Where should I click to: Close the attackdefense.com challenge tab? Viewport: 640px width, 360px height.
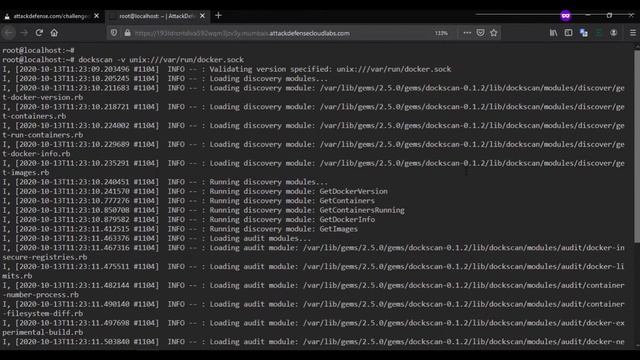pyautogui.click(x=96, y=16)
